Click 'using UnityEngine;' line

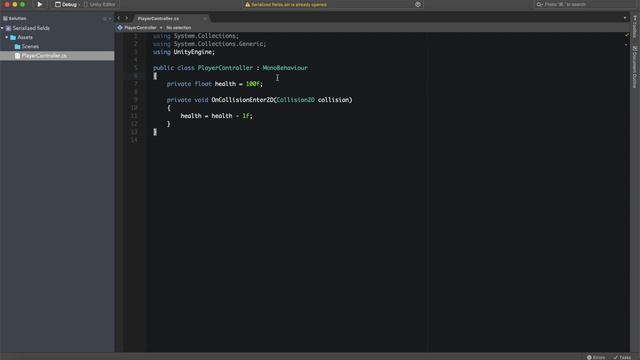pos(184,52)
